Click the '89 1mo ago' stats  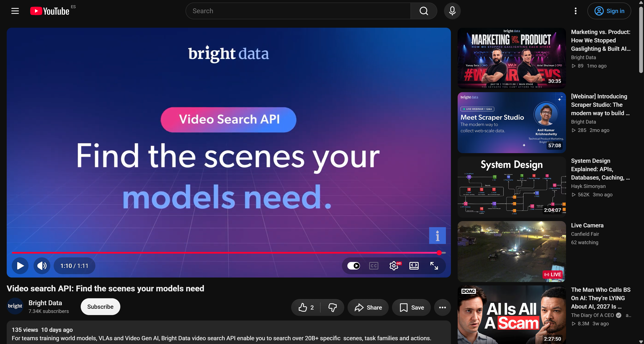click(589, 66)
